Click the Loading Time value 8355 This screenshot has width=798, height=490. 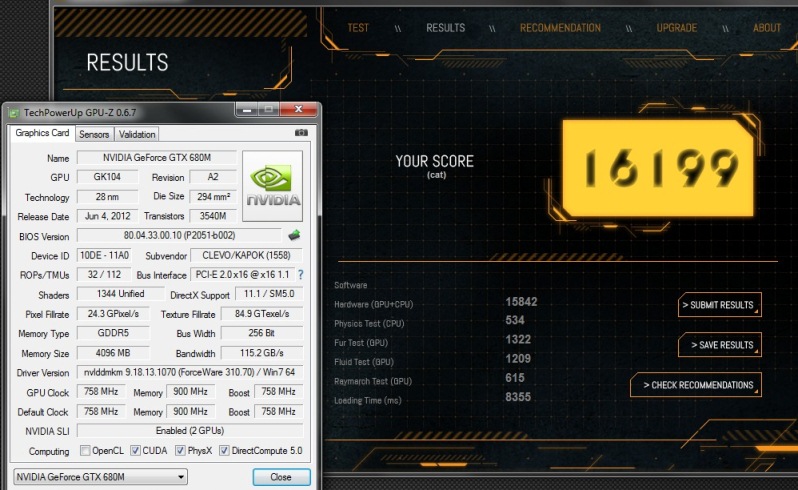518,397
